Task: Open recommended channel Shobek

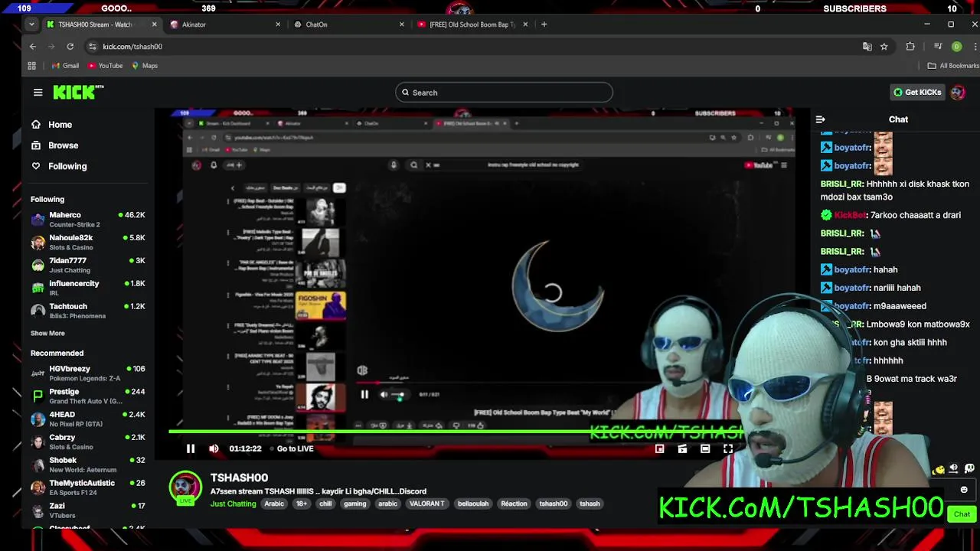Action: coord(88,465)
